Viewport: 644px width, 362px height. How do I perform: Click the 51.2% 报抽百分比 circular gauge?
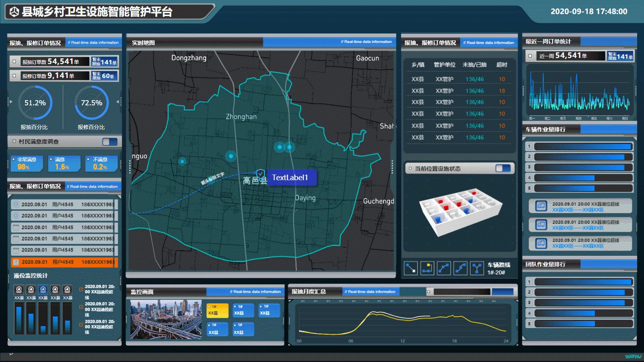point(34,103)
